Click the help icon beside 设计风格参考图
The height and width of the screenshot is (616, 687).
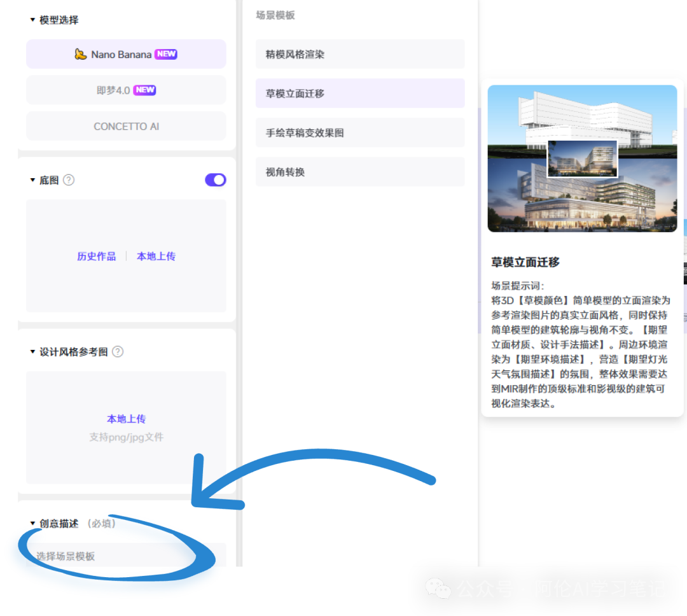click(x=118, y=352)
